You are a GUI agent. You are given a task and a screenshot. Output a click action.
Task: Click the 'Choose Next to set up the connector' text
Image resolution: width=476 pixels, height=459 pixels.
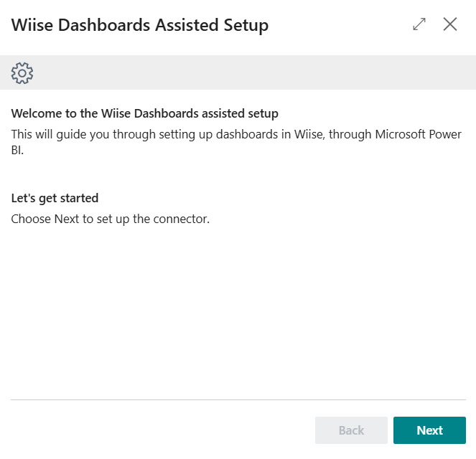[x=111, y=219]
